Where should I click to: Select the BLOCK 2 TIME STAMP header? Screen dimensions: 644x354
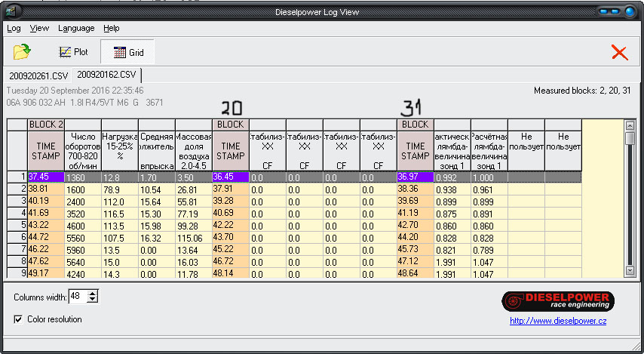[45, 150]
